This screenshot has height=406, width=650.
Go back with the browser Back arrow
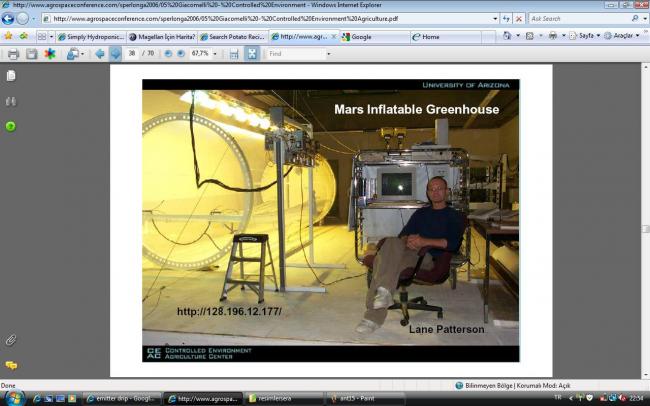click(x=7, y=19)
